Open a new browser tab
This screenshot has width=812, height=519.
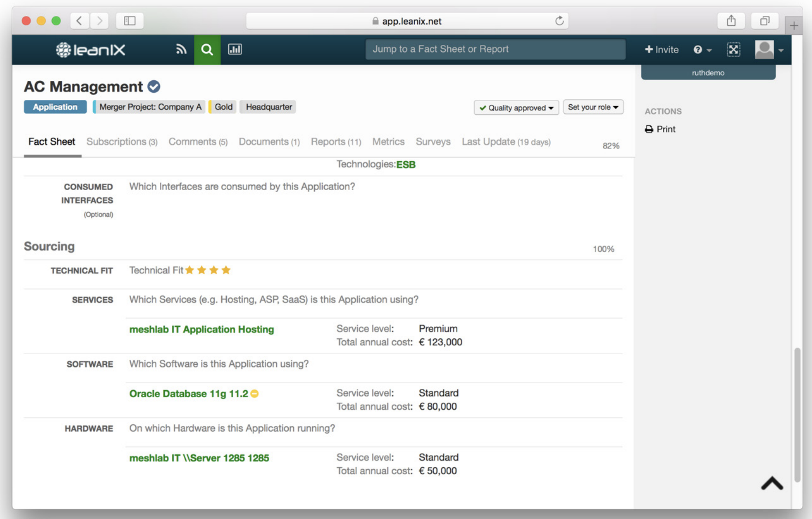[794, 25]
